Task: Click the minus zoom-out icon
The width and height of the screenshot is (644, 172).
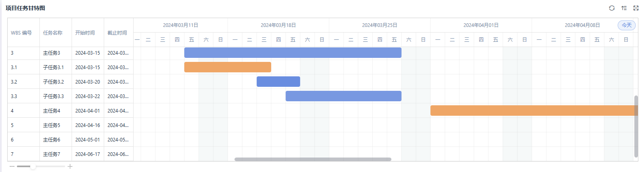Action: tap(12, 166)
